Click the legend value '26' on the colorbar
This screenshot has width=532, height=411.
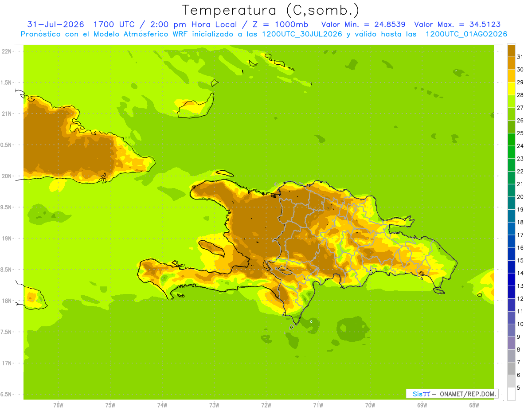click(520, 120)
